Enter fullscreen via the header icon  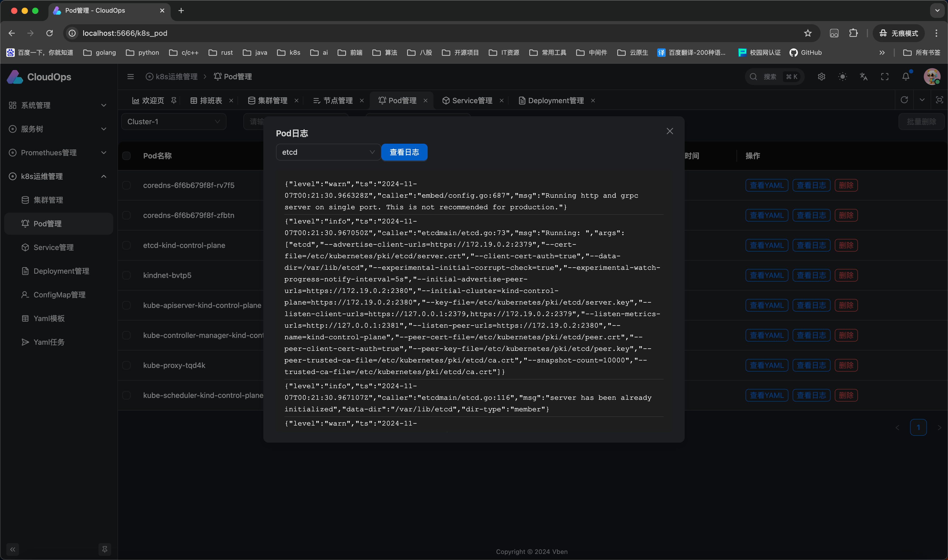coord(885,77)
